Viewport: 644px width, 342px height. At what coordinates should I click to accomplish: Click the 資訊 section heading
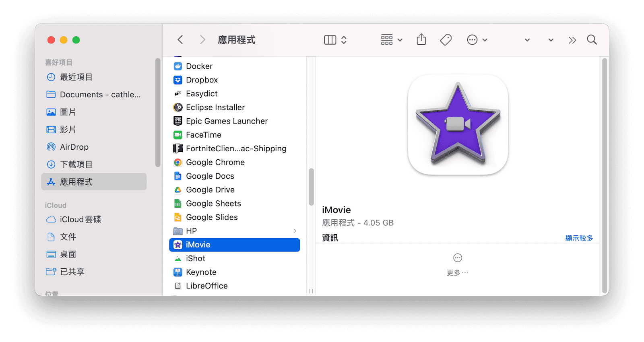(330, 238)
